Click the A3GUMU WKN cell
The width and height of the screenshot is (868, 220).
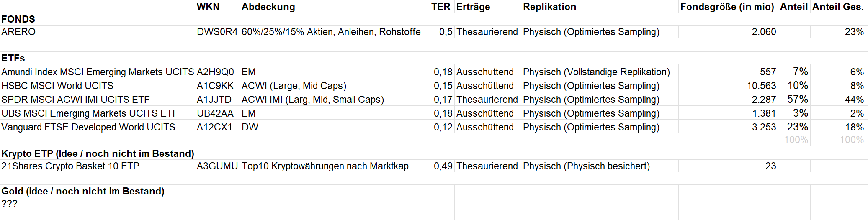coord(217,166)
